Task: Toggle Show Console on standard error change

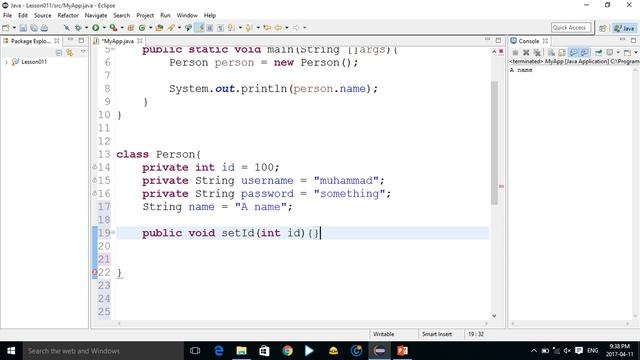Action: [x=584, y=53]
